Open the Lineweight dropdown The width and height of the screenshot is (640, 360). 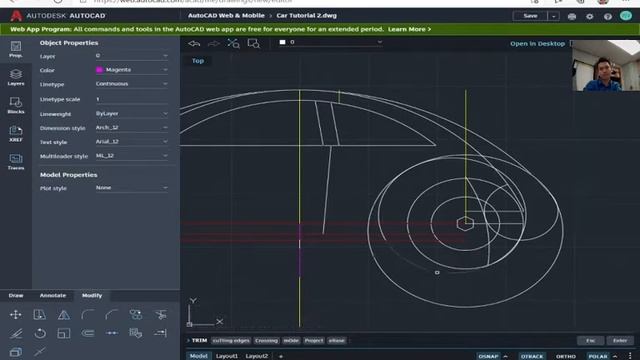[x=131, y=113]
